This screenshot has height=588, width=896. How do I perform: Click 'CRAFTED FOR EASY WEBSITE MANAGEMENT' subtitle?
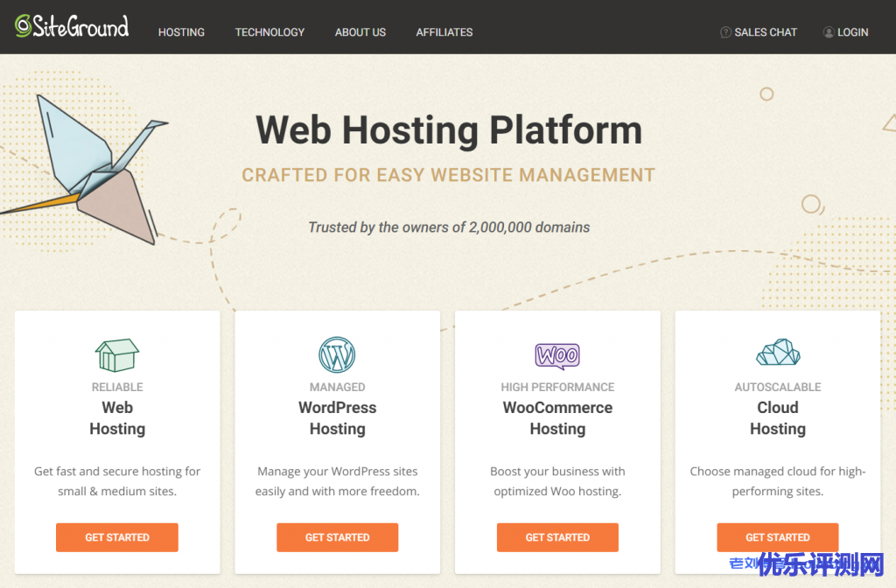coord(449,175)
